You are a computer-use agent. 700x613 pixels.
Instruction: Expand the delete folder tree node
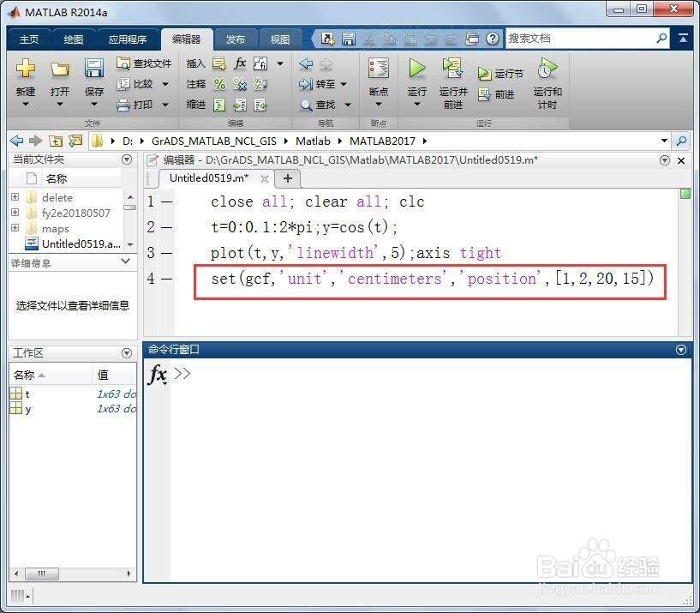click(15, 197)
